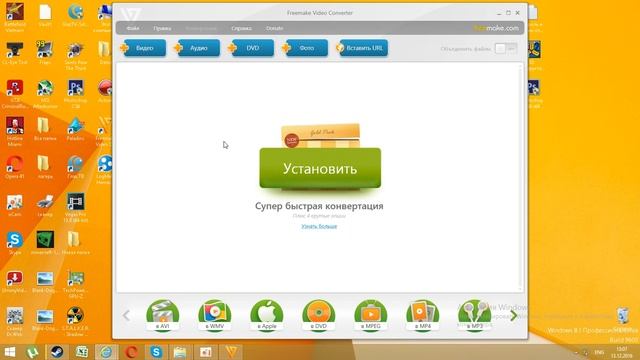Viewport: 640px width, 360px height.
Task: Select the Recycle Bin on desktop
Action: pyautogui.click(x=623, y=320)
